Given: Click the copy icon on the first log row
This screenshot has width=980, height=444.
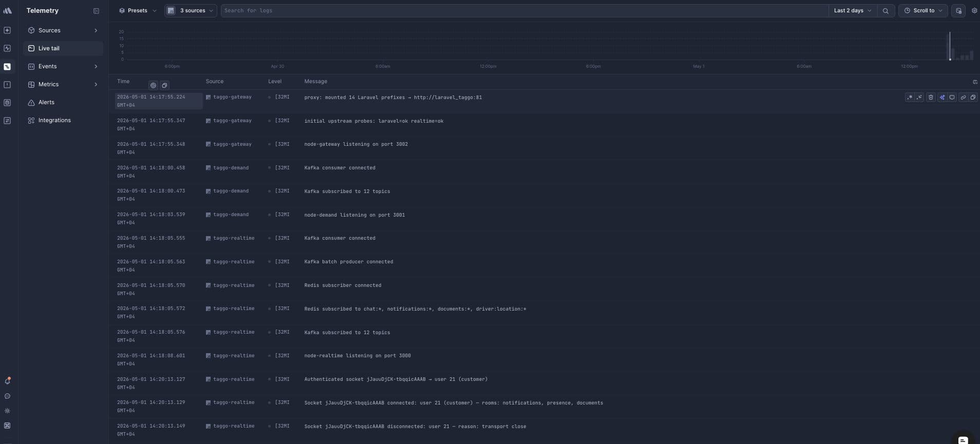Looking at the screenshot, I should (973, 97).
